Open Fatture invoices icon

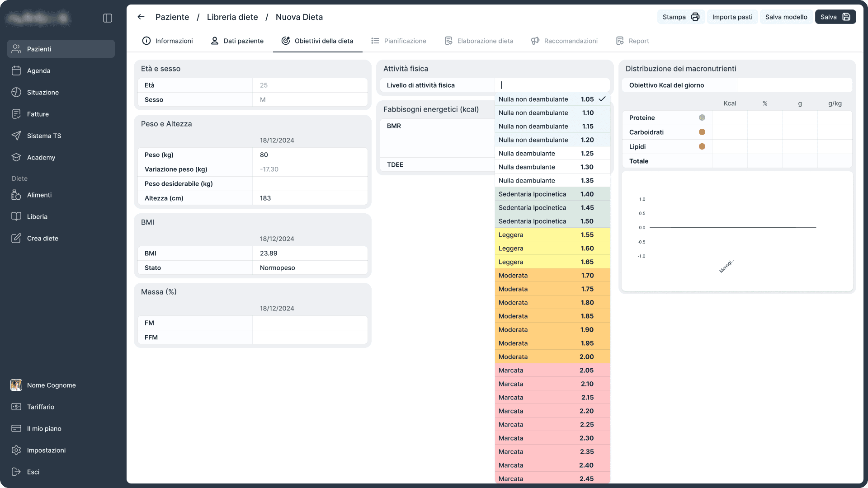coord(16,114)
